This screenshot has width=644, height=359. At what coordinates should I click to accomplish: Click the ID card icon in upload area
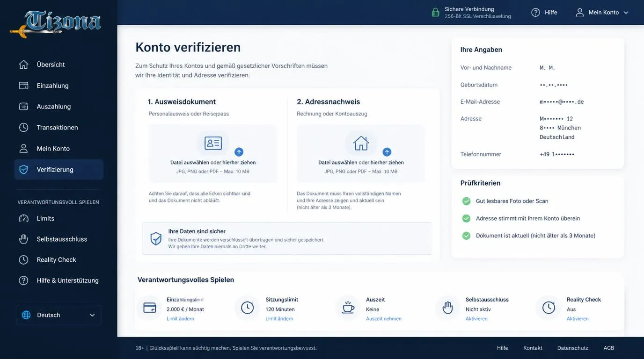pos(213,143)
